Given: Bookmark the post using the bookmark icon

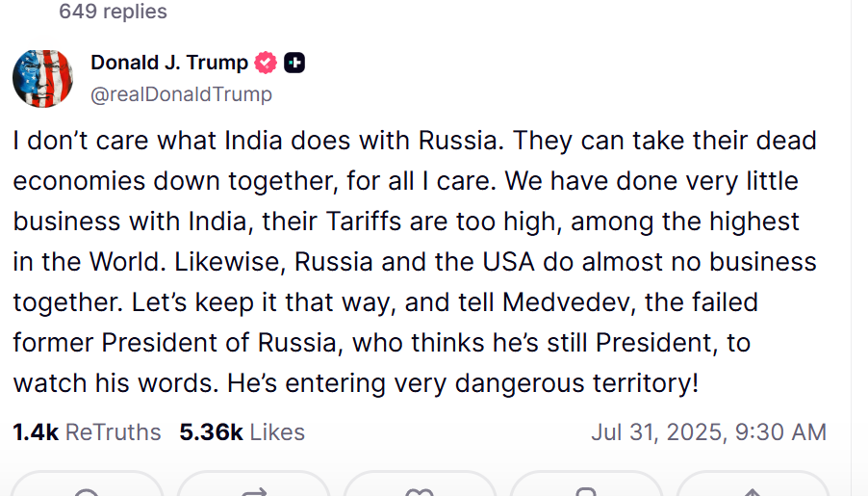Looking at the screenshot, I should point(586,491).
